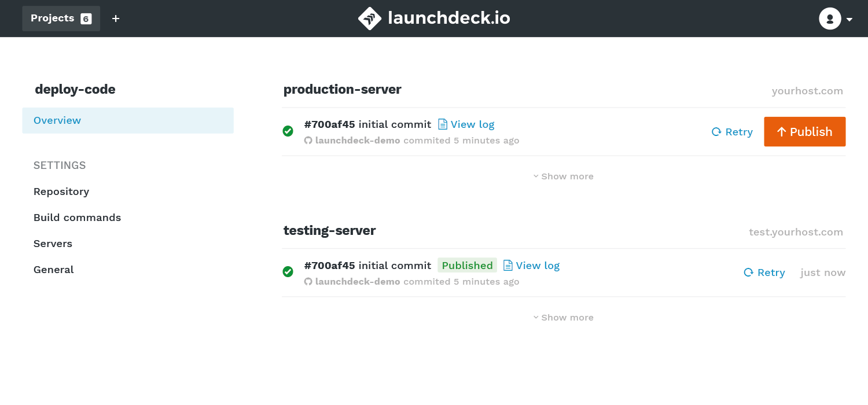Select the Overview tab in the sidebar
Image resolution: width=868 pixels, height=405 pixels.
pyautogui.click(x=57, y=120)
